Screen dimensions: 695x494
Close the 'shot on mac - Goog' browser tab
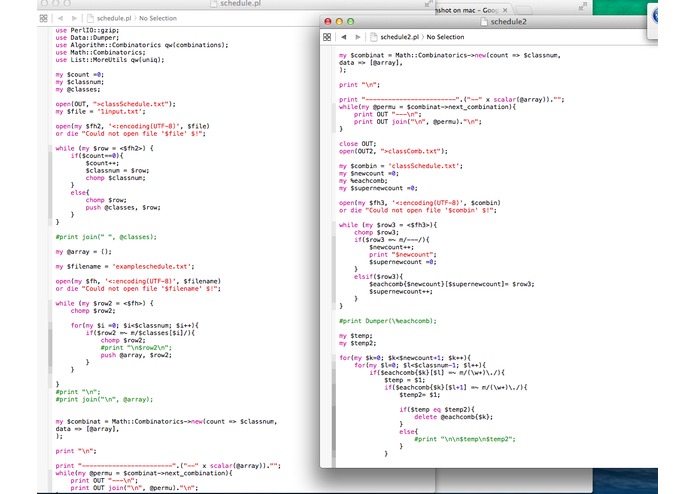point(505,10)
